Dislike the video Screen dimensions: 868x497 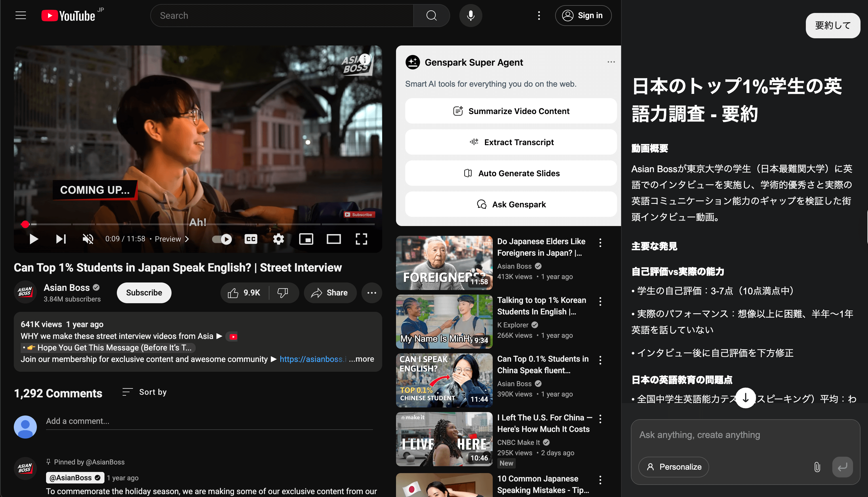[x=283, y=293]
